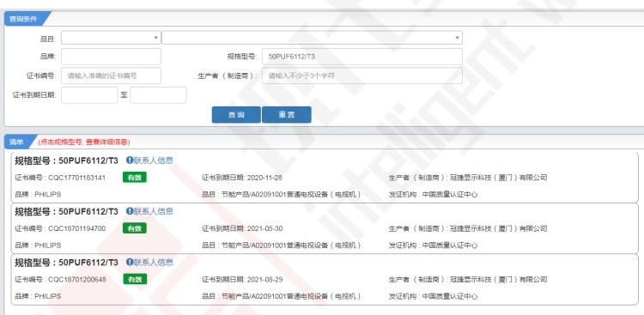Click the certificate expiry end date field
The height and width of the screenshot is (315, 644).
(158, 95)
